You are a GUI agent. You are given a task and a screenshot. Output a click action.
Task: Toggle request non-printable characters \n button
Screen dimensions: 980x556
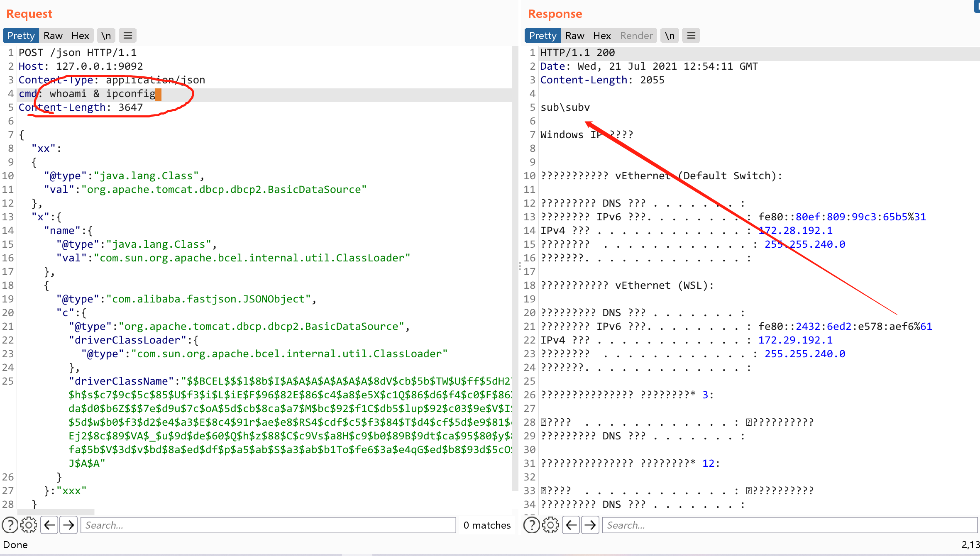click(106, 36)
